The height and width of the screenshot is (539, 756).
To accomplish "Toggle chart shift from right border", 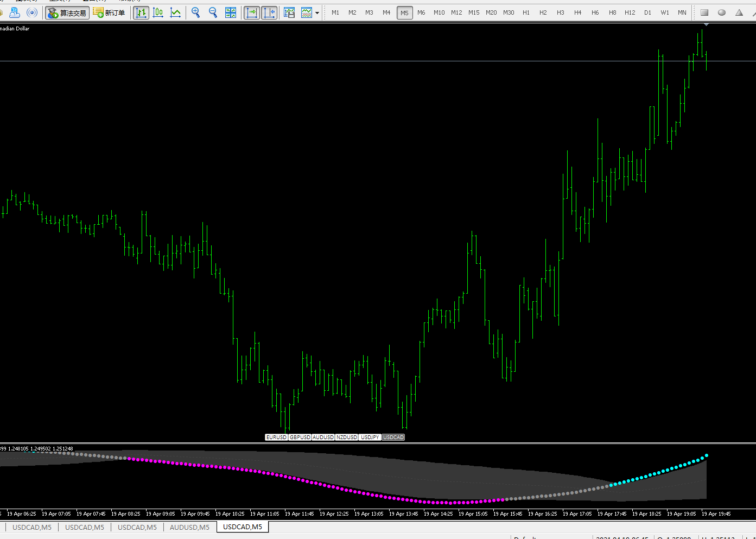I will tap(269, 12).
